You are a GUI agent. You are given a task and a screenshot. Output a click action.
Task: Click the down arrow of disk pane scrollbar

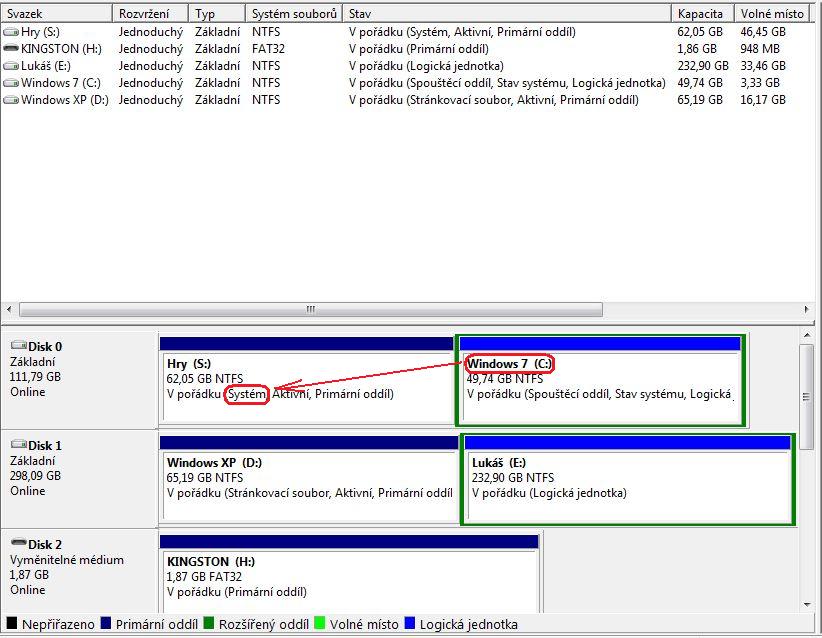[x=807, y=605]
